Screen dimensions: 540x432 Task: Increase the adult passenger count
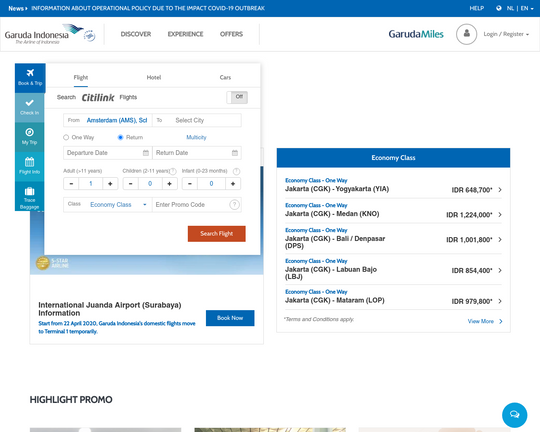(x=110, y=184)
